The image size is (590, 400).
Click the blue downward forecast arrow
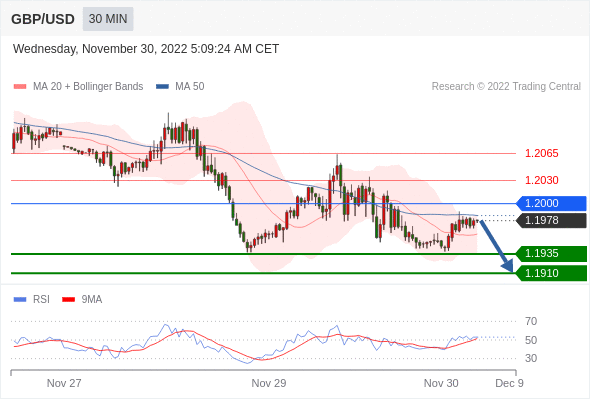496,246
